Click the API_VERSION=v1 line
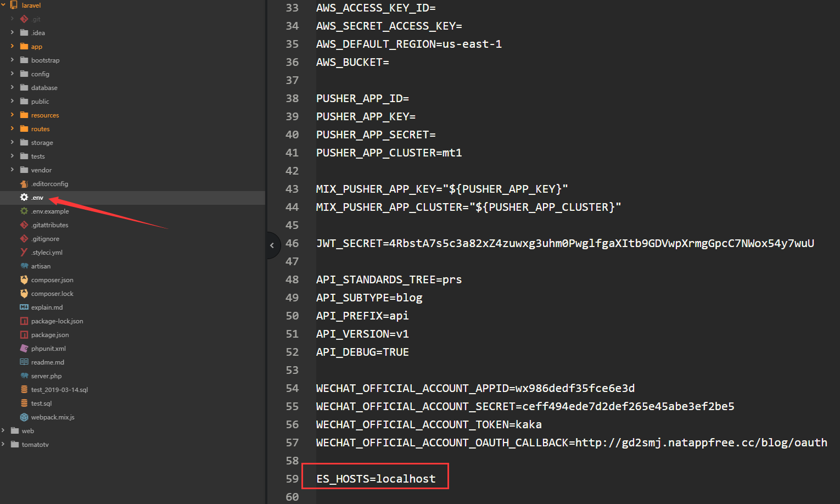The image size is (840, 504). [x=362, y=334]
